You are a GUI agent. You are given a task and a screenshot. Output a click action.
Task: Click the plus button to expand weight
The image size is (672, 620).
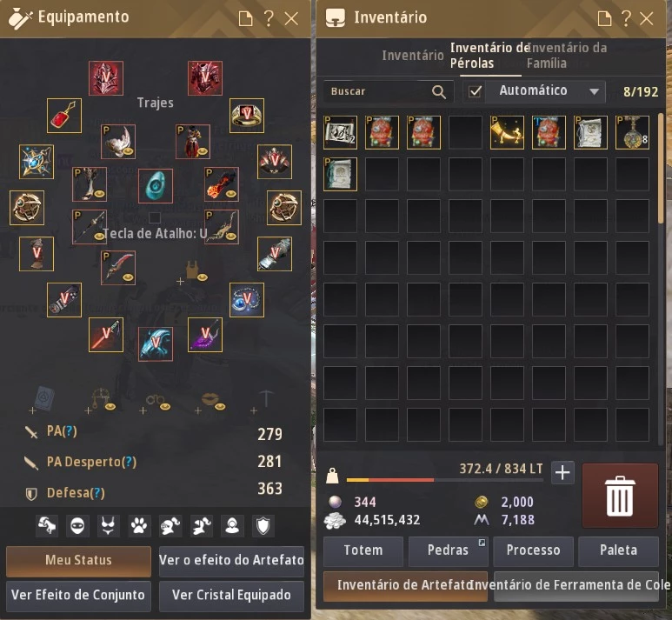(x=562, y=472)
